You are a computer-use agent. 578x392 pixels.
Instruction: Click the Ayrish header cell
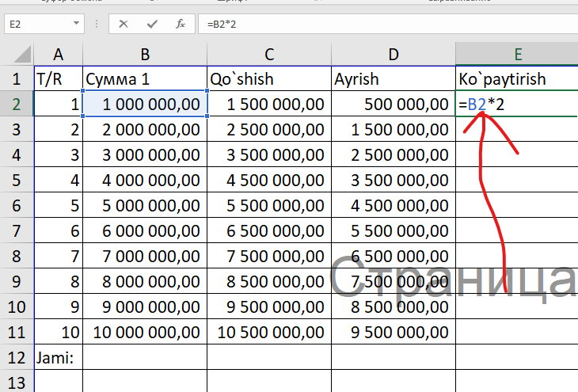pos(394,79)
